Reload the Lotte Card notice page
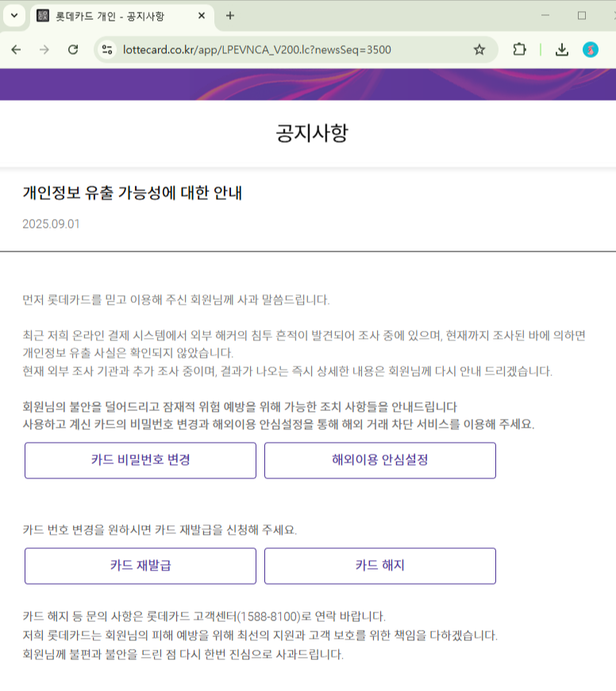This screenshot has height=691, width=616. pos(73,50)
